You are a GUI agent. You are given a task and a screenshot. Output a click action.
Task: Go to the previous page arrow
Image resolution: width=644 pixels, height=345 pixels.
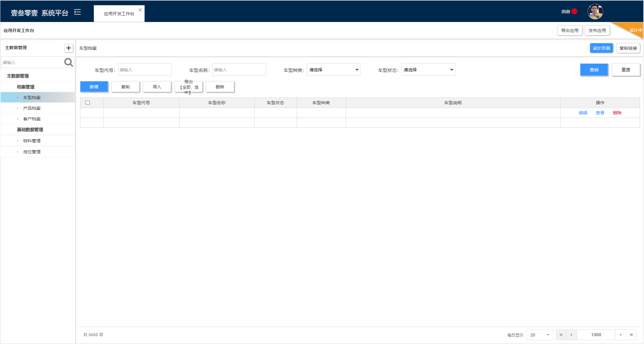click(571, 335)
